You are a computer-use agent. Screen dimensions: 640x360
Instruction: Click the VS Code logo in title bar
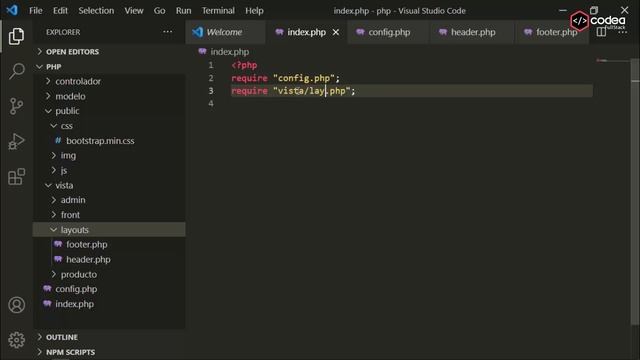12,10
